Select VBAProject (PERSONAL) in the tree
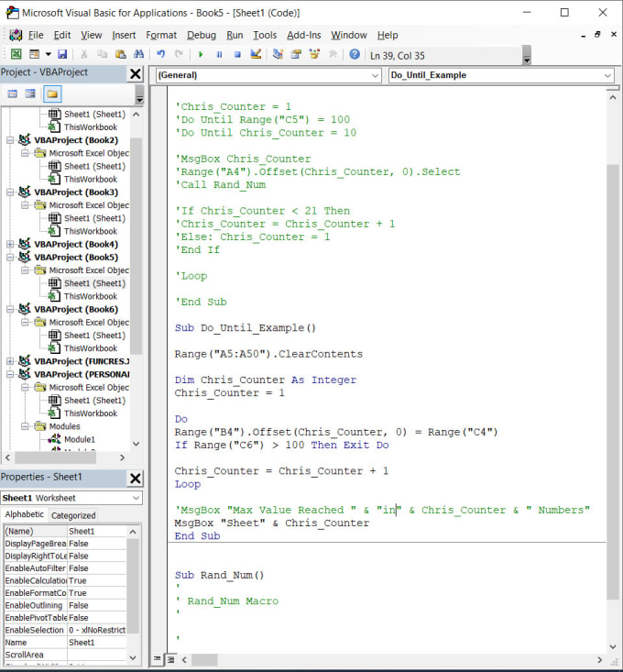 point(82,374)
